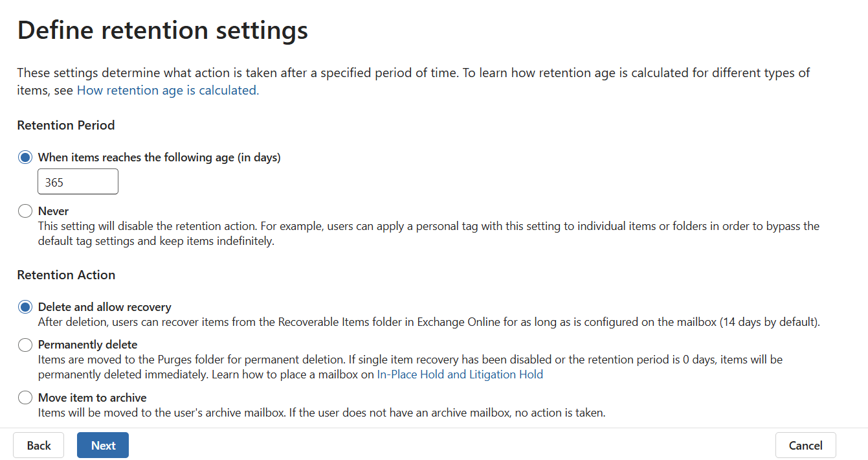This screenshot has height=460, width=868.
Task: Open the "In-Place Hold and Litigation Hold" link
Action: coord(460,374)
